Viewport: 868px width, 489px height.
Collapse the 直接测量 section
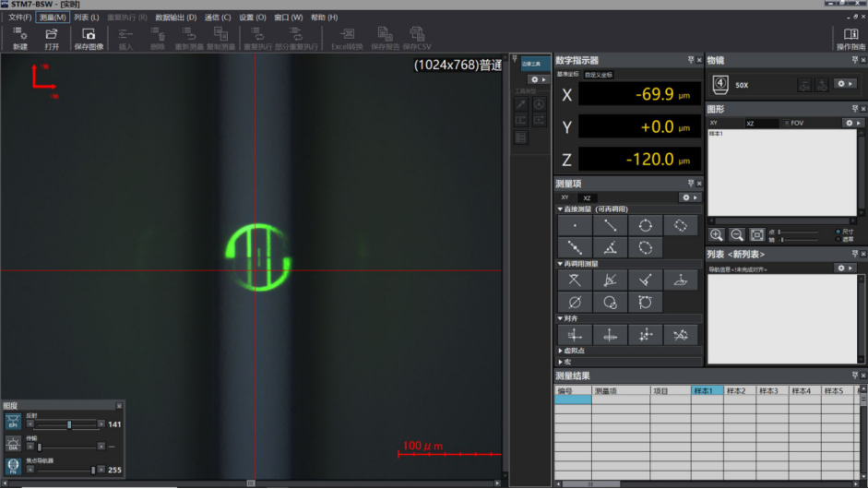[560, 209]
